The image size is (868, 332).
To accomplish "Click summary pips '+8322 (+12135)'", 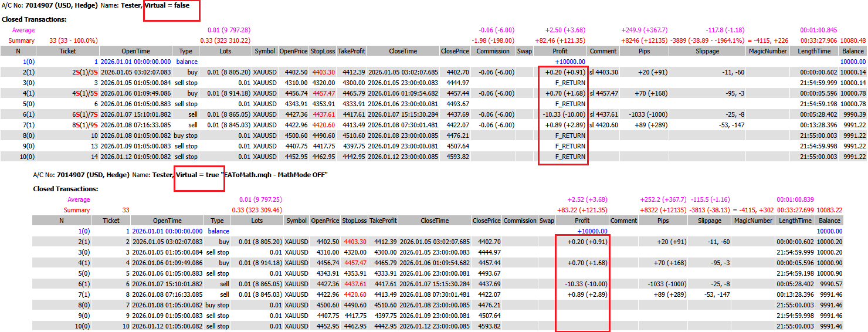I will [663, 210].
